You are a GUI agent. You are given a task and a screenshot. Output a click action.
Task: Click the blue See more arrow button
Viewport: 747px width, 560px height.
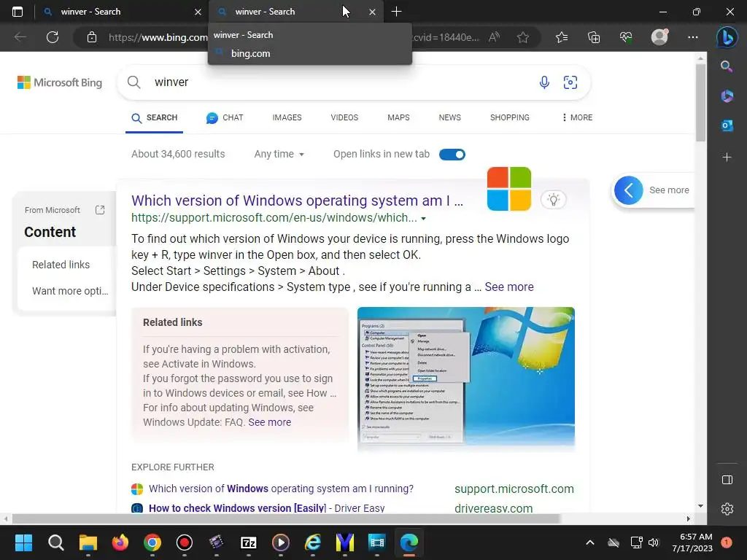coord(628,190)
